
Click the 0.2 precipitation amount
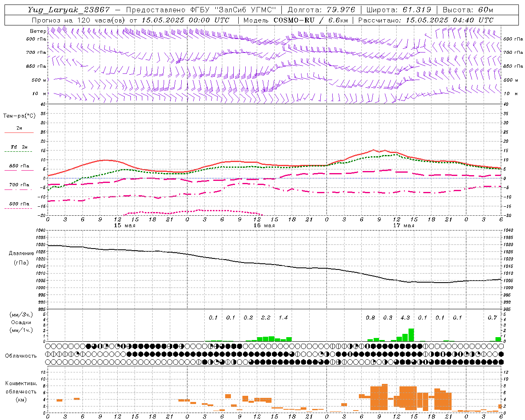click(x=248, y=317)
